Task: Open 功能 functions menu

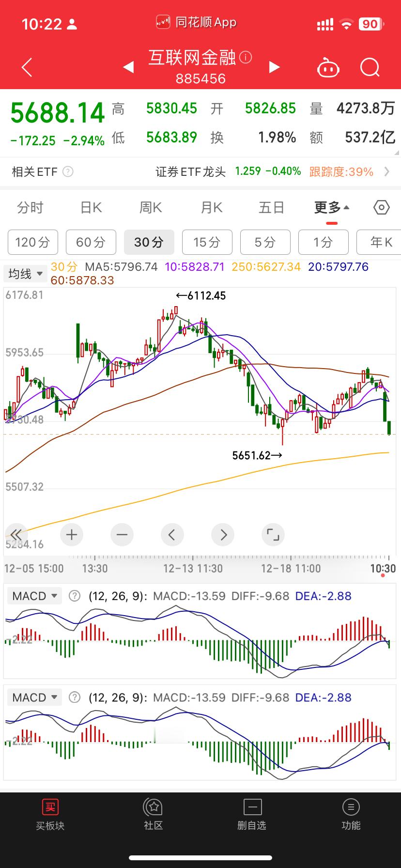Action: tap(351, 815)
